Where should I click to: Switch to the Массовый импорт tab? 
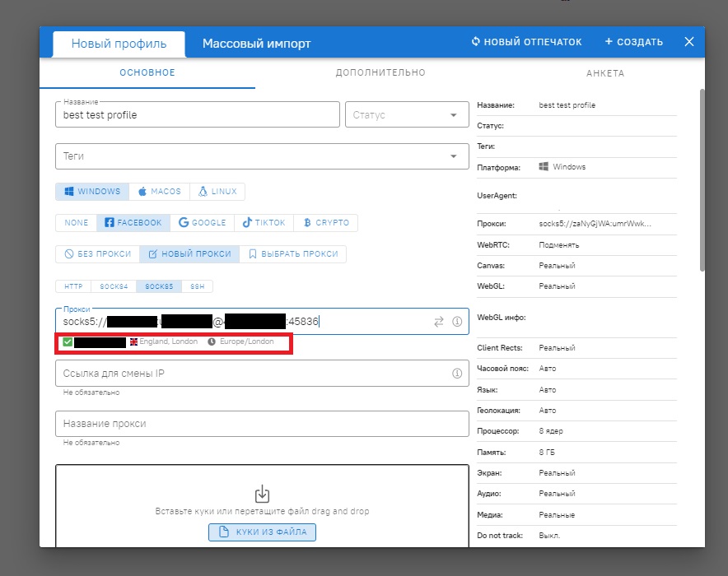click(257, 44)
